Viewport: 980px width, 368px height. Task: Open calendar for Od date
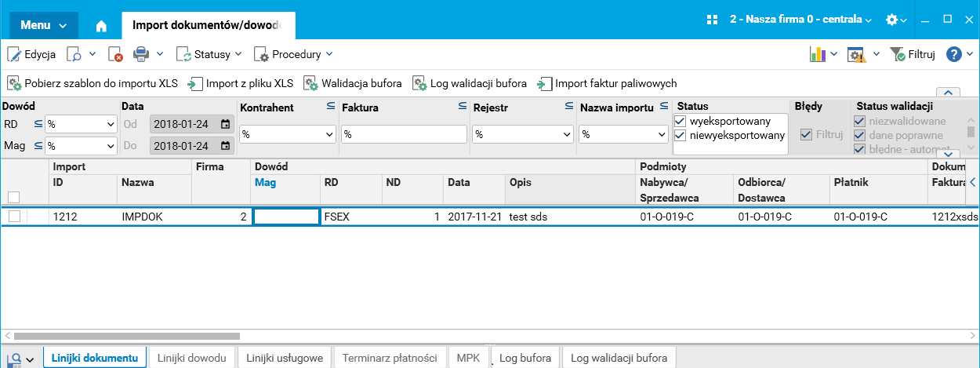click(225, 124)
